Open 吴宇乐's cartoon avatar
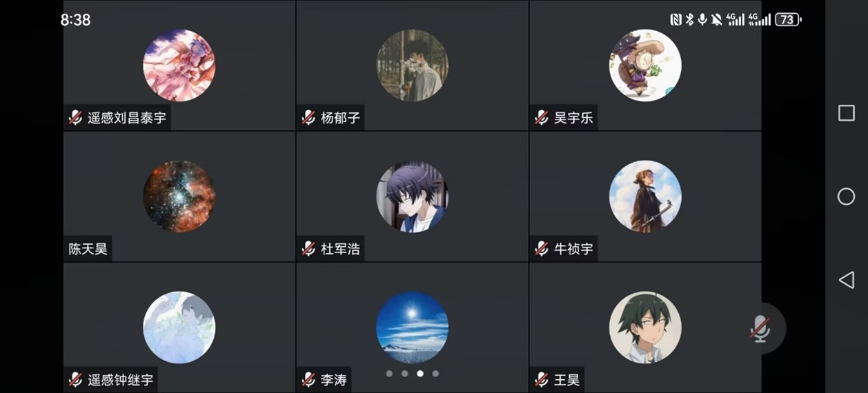The width and height of the screenshot is (868, 393). coord(645,65)
